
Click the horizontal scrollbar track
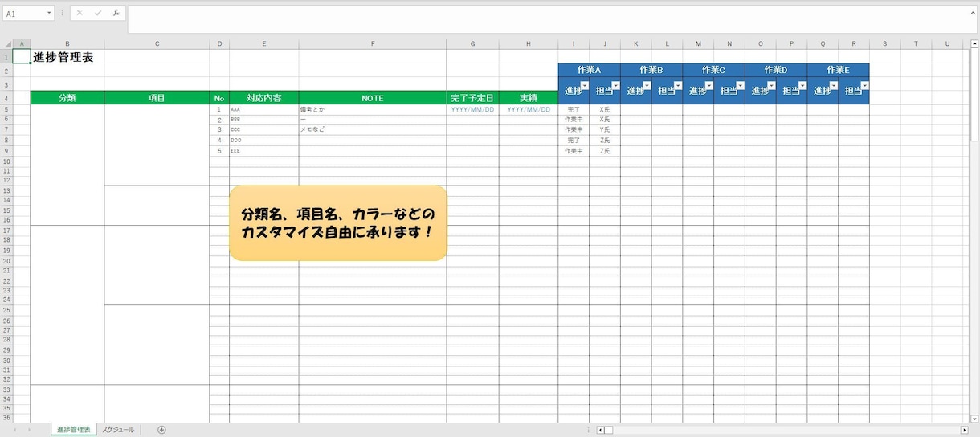pyautogui.click(x=786, y=430)
